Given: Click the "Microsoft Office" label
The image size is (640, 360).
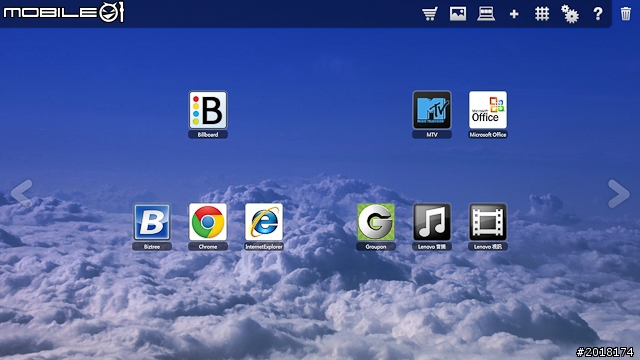Looking at the screenshot, I should tap(488, 134).
